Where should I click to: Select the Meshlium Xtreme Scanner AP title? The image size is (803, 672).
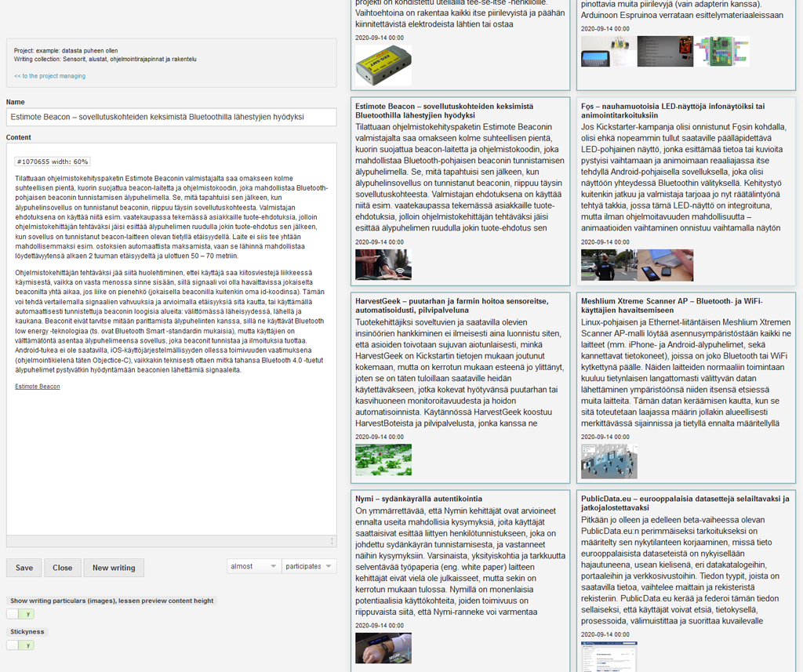tap(671, 306)
